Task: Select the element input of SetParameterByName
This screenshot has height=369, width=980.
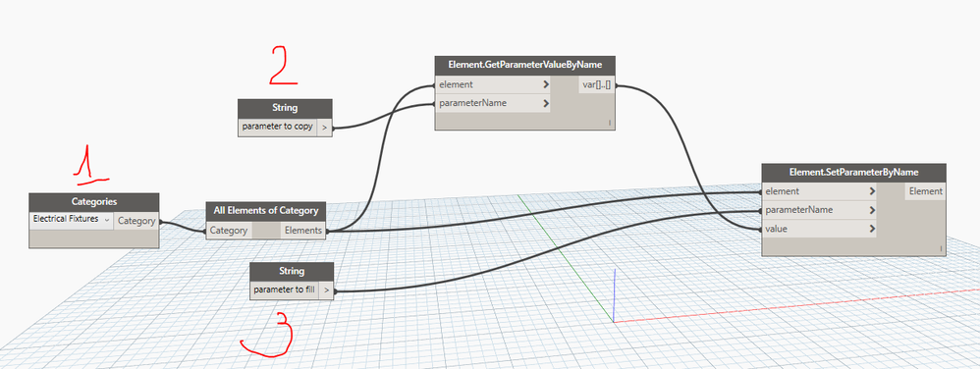Action: 819,191
